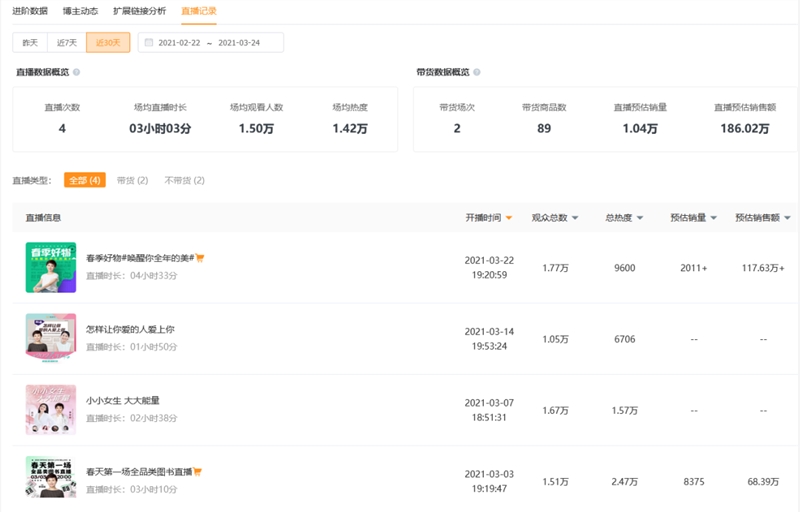Click the 1.50万 average viewers value
Screen dimensions: 800x512
257,129
